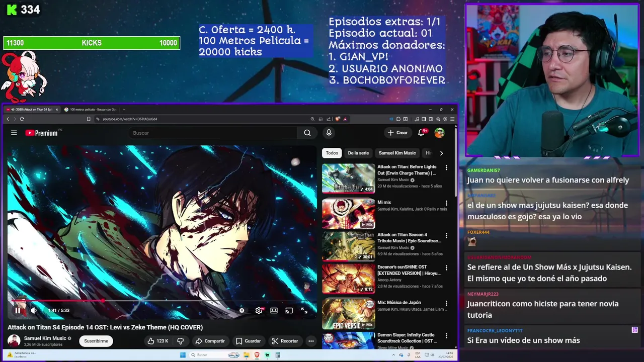644x362 pixels.
Task: Switch to the 100 metros pelicula tab
Action: [91, 109]
